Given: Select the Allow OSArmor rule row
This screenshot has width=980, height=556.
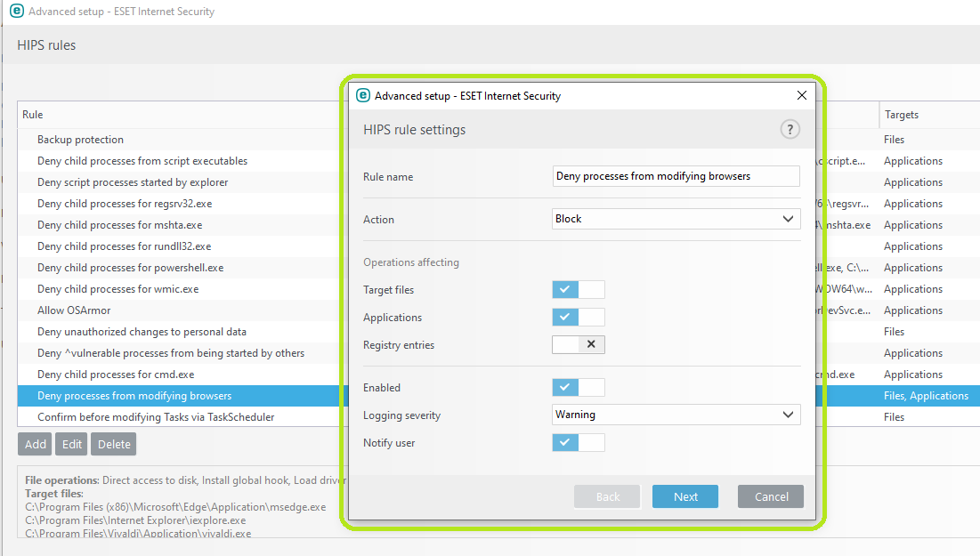Looking at the screenshot, I should (74, 310).
